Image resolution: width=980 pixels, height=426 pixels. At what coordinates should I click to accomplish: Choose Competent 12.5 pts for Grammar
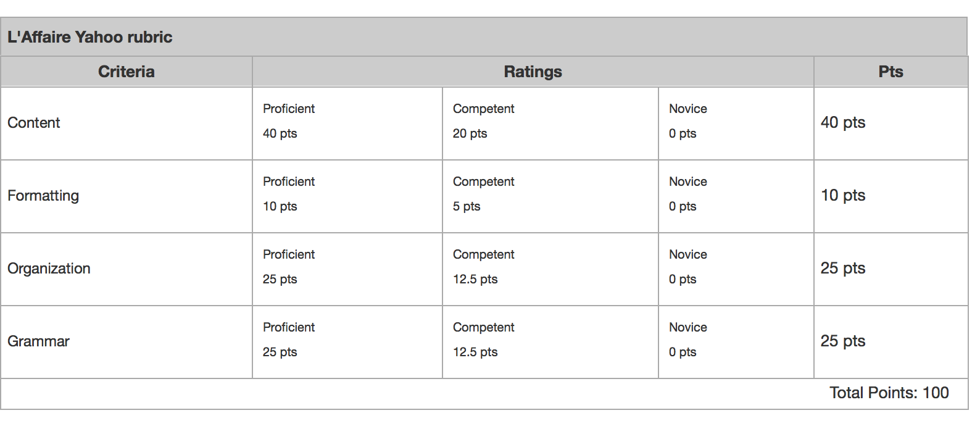[x=549, y=341]
